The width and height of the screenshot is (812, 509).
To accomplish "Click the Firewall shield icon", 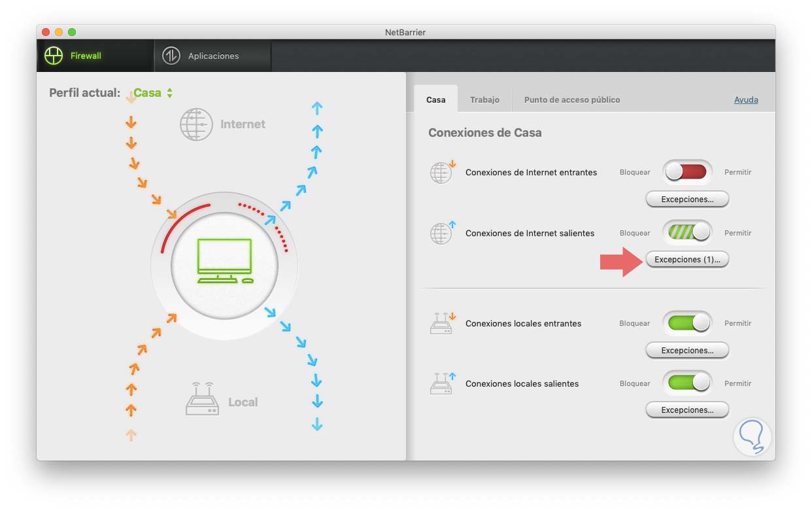I will pyautogui.click(x=54, y=56).
